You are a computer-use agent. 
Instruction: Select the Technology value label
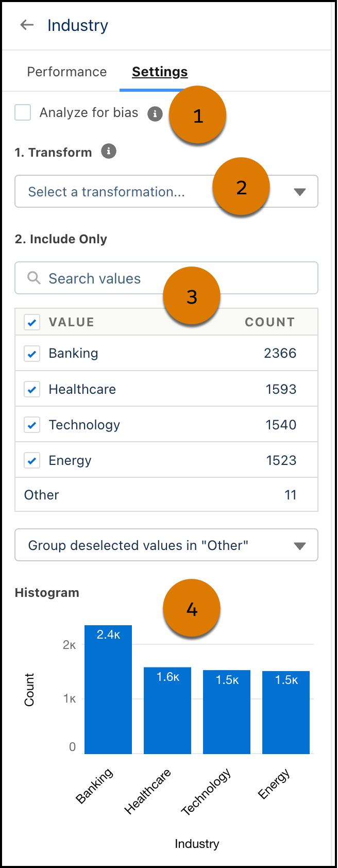click(84, 424)
